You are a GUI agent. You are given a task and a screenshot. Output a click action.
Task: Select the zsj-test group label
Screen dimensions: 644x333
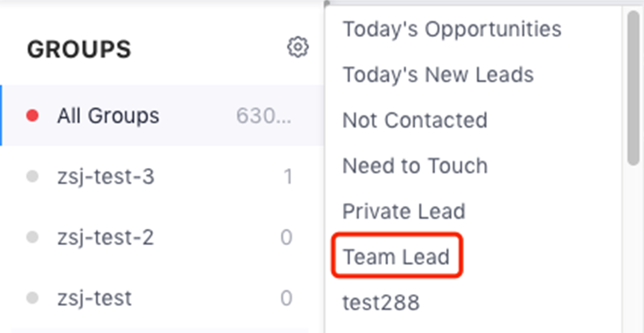point(94,298)
